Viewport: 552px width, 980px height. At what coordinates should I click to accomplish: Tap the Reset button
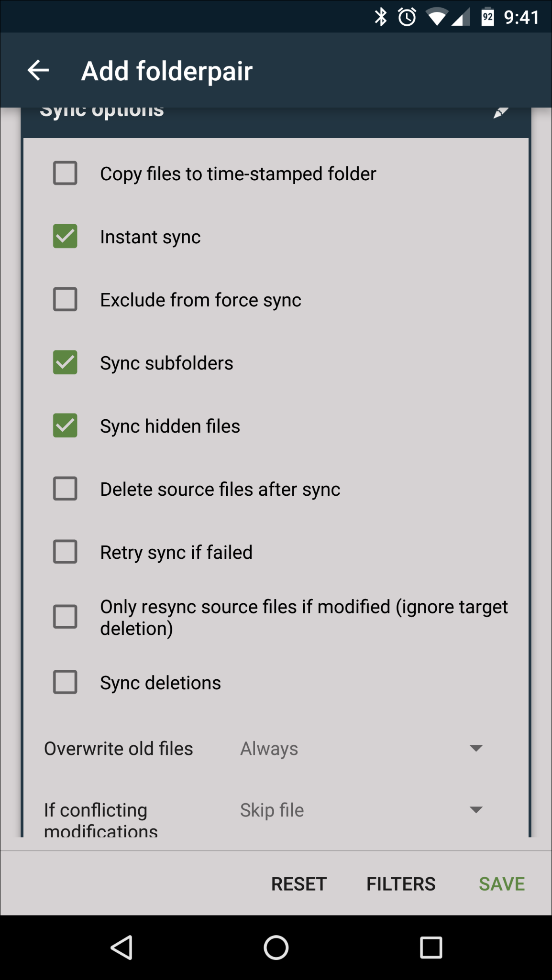[x=299, y=884]
